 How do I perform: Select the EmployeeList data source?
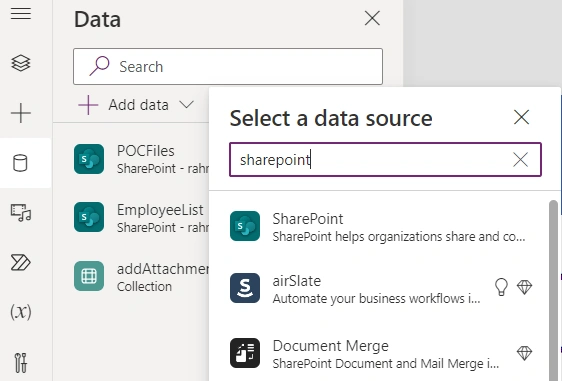(x=141, y=218)
